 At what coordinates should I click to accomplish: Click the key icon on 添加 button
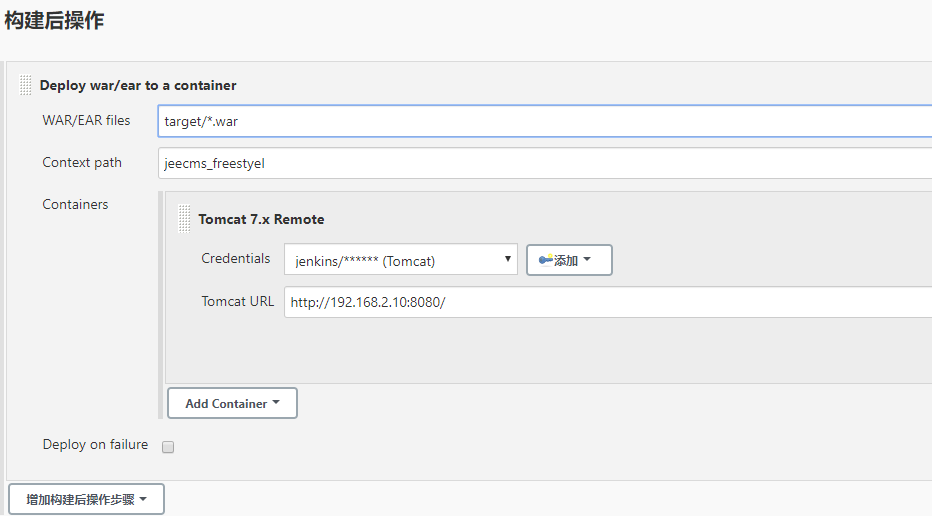click(x=545, y=260)
